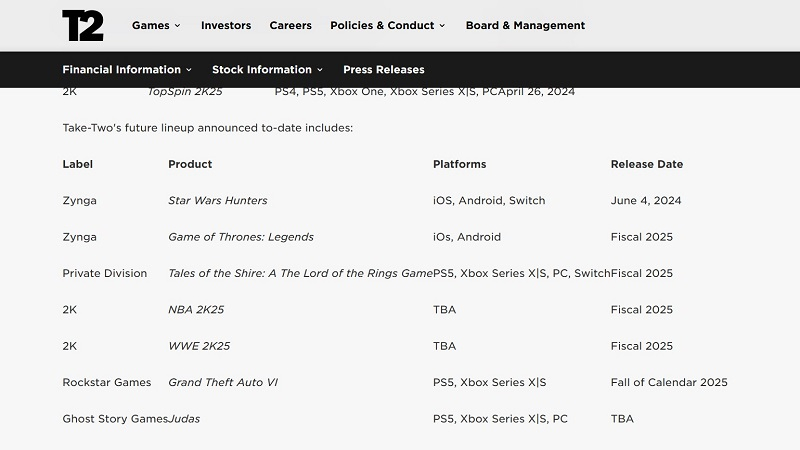Expand the Policies & Conduct dropdown
The height and width of the screenshot is (450, 800).
(x=388, y=25)
